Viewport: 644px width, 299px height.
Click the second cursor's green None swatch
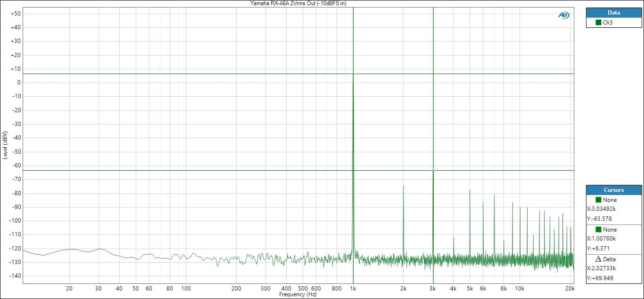tap(598, 229)
